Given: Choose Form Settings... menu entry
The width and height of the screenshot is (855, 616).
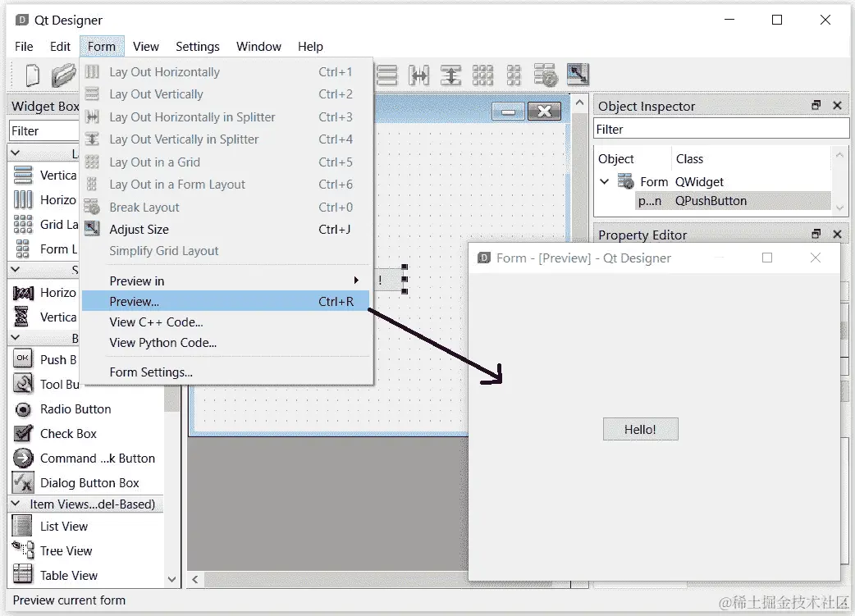Looking at the screenshot, I should click(225, 372).
